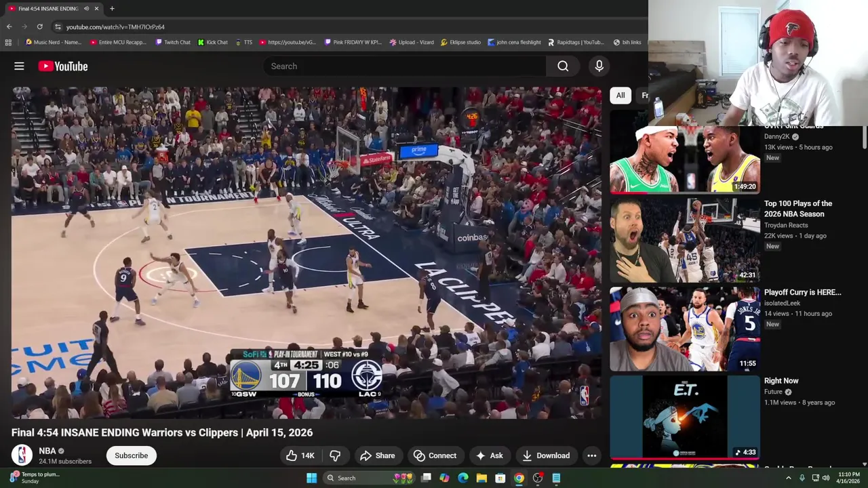Viewport: 868px width, 488px height.
Task: Click 'Playoff Curry is HERE...' title
Action: tap(803, 292)
